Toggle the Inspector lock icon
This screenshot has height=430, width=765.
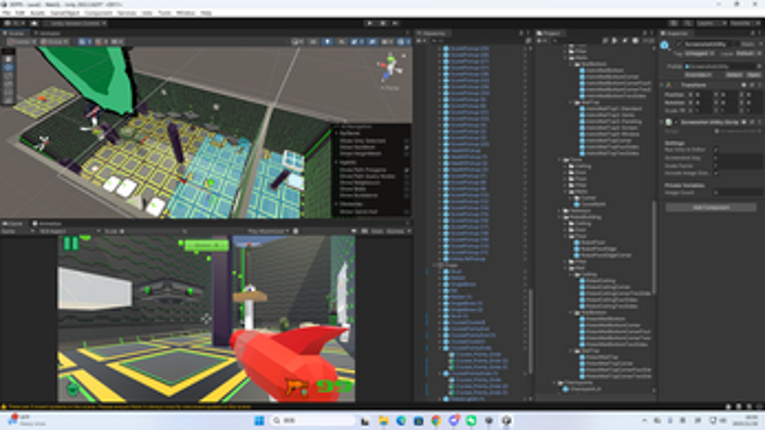click(x=753, y=33)
